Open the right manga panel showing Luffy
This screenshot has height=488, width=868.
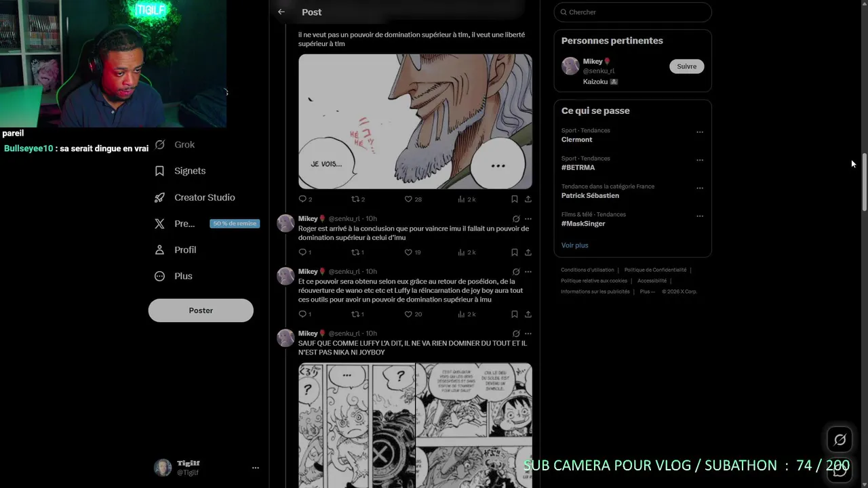point(474,425)
